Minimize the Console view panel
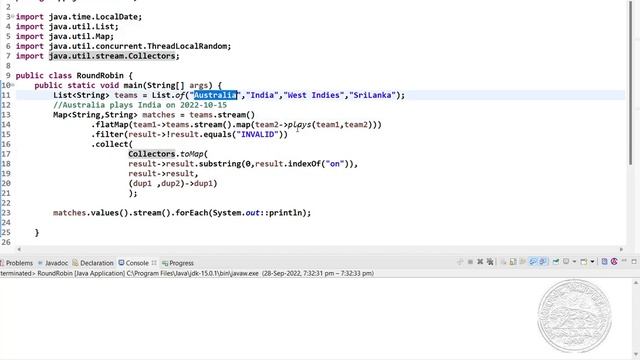The width and height of the screenshot is (640, 360). pos(624,261)
